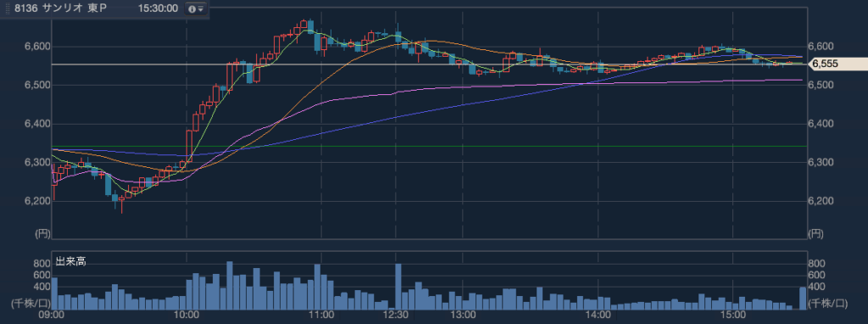
Task: Click the closing volume bar at 15:30
Action: tap(803, 298)
